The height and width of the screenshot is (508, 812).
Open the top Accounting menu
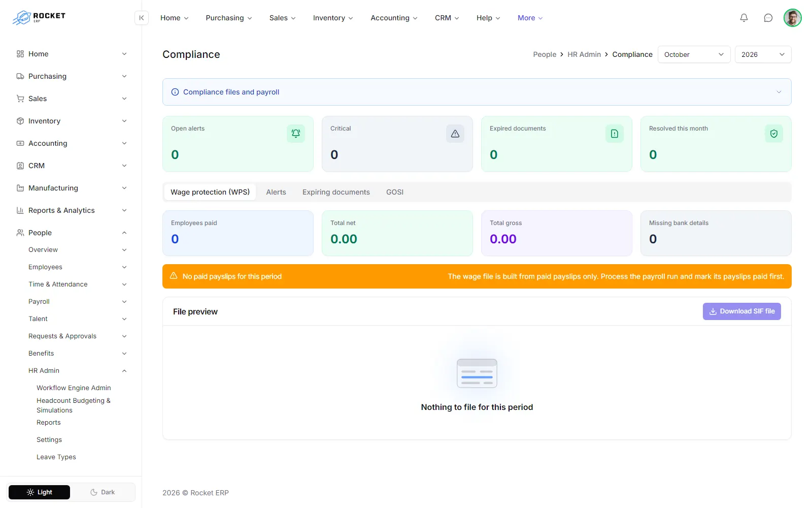click(394, 18)
